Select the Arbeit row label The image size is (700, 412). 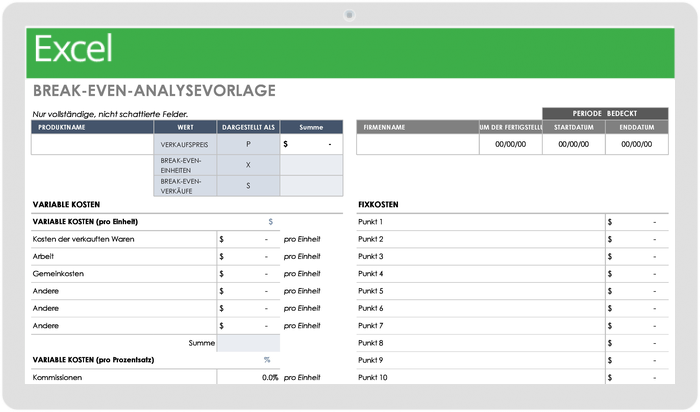(x=43, y=257)
